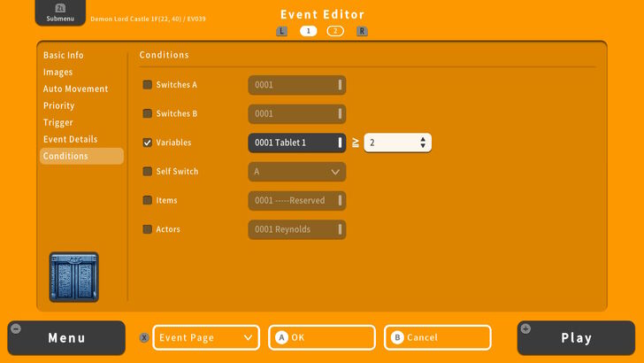Enable the Items condition checkbox
The image size is (644, 363).
(x=148, y=200)
